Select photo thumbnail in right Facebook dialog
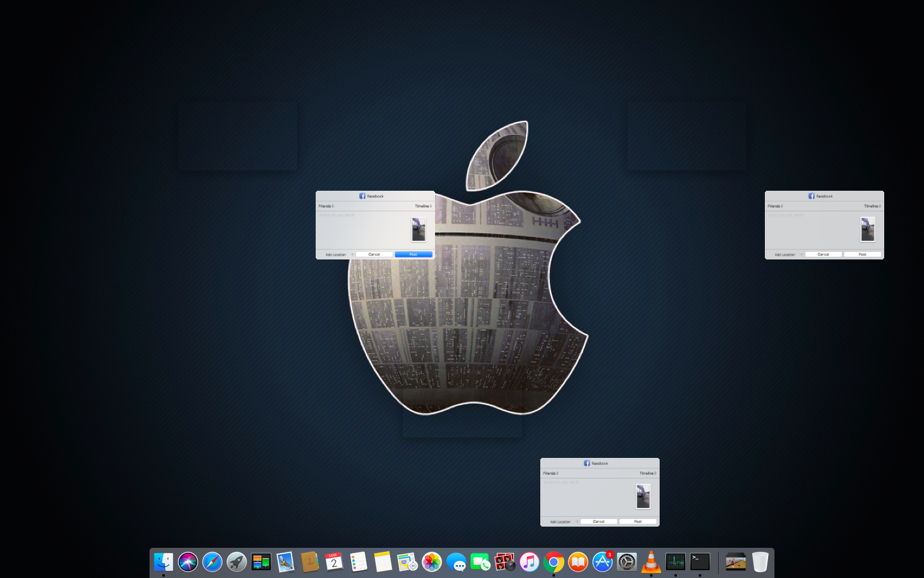The image size is (924, 578). [868, 229]
